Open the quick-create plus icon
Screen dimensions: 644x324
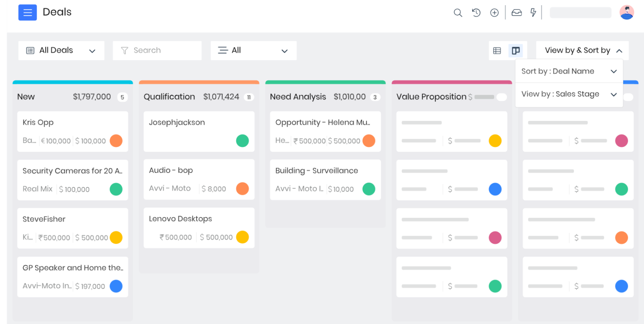click(494, 13)
